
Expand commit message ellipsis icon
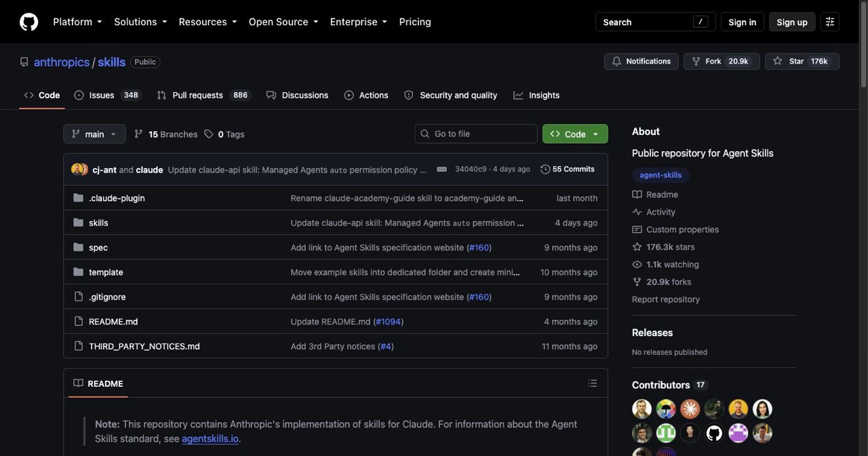click(x=441, y=169)
